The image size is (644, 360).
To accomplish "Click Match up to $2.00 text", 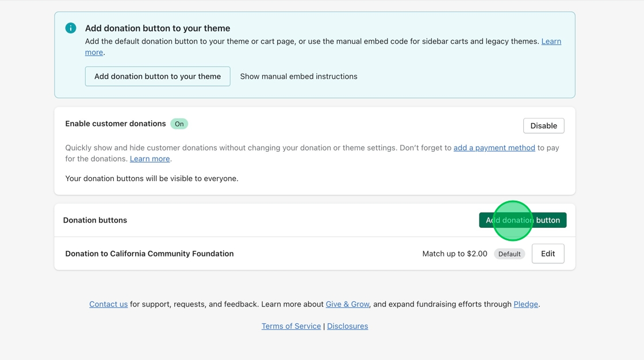I will pos(455,254).
